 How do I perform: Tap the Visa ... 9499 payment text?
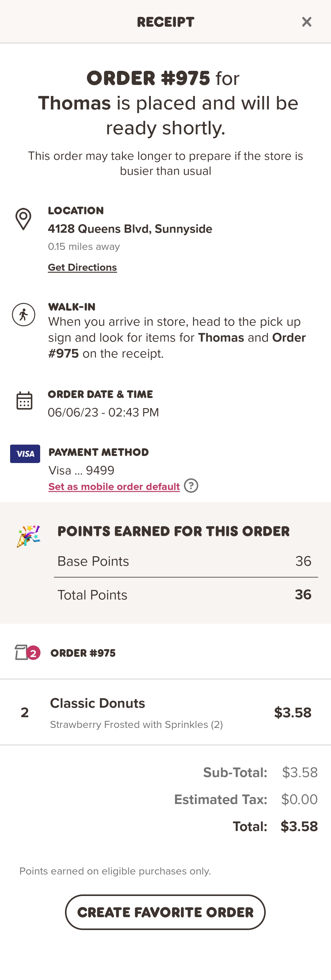82,471
